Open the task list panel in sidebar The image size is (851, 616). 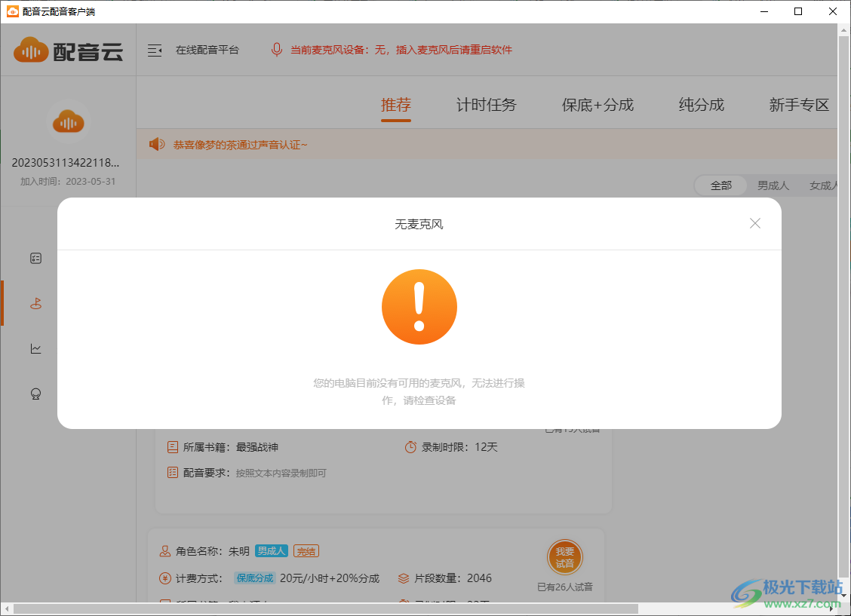pyautogui.click(x=35, y=258)
